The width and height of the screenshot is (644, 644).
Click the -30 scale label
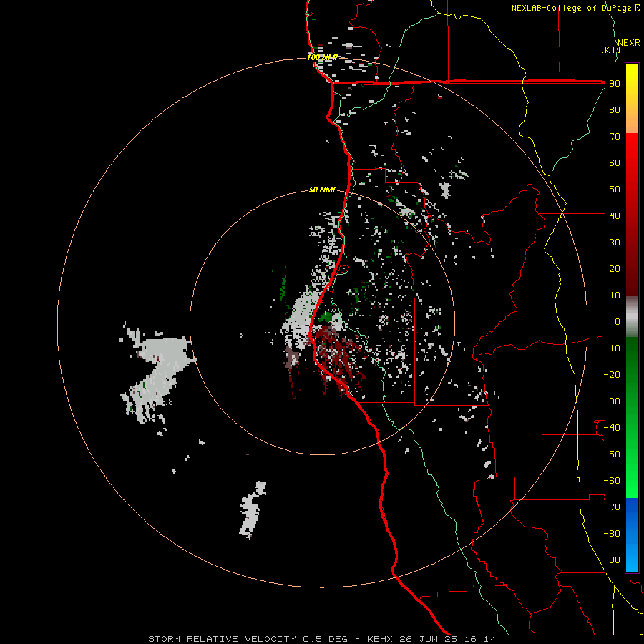click(612, 401)
